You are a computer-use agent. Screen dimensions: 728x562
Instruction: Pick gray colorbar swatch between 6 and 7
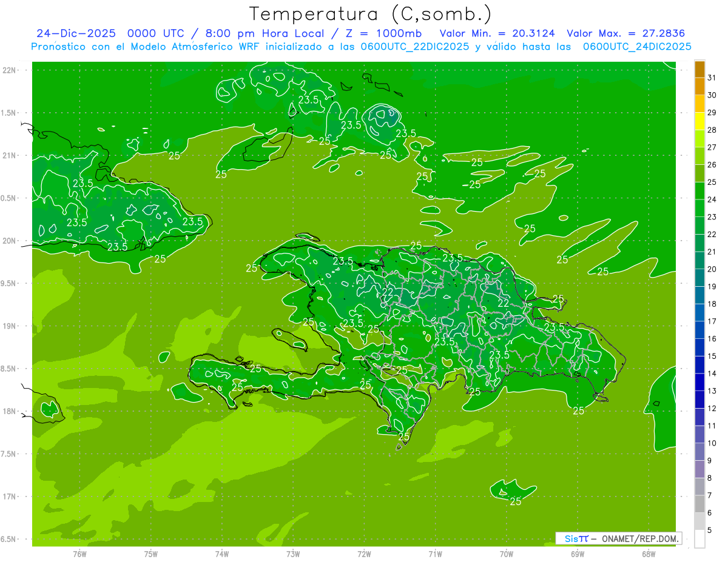tap(699, 504)
